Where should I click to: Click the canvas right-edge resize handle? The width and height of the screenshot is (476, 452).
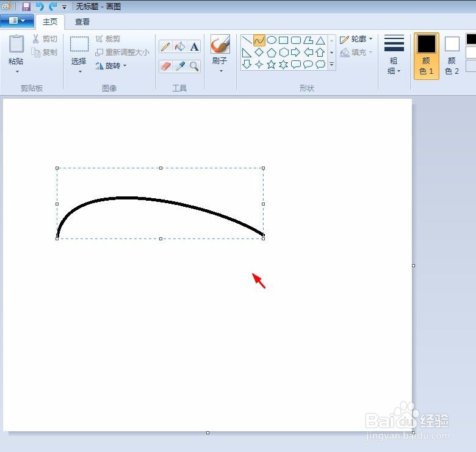[414, 266]
